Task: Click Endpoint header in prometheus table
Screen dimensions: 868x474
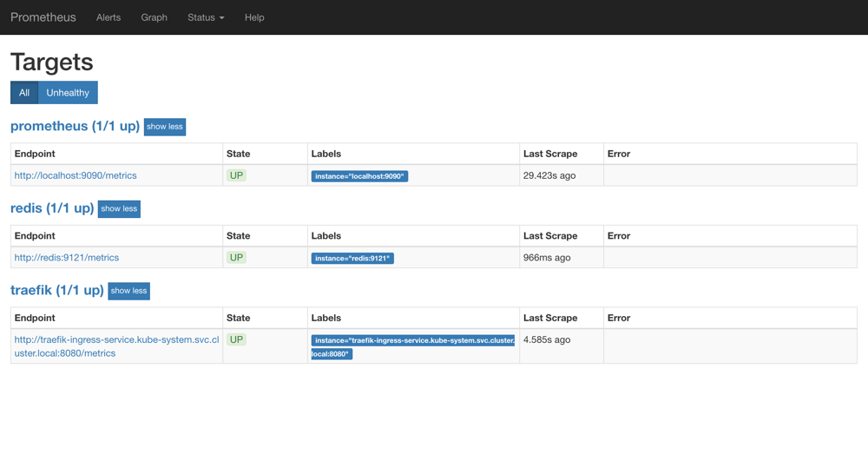Action: 35,154
